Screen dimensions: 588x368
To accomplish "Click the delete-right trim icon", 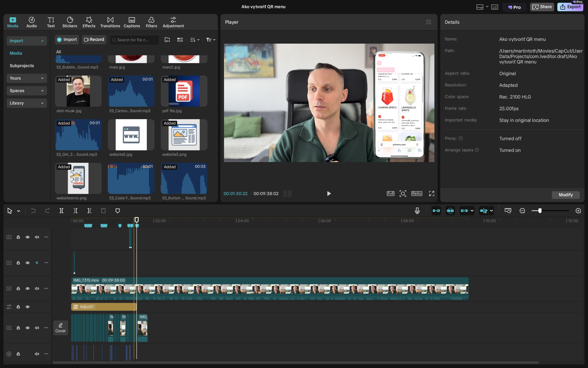I will pos(89,211).
